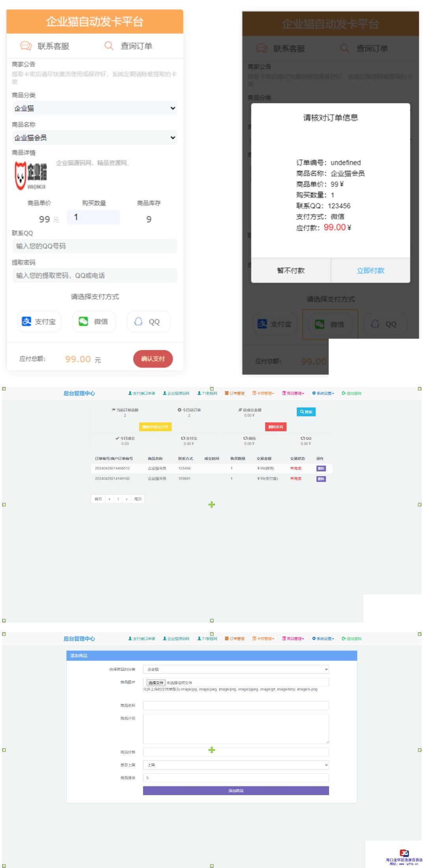Click the 确认支付 button
This screenshot has height=868, width=428.
coord(153,359)
